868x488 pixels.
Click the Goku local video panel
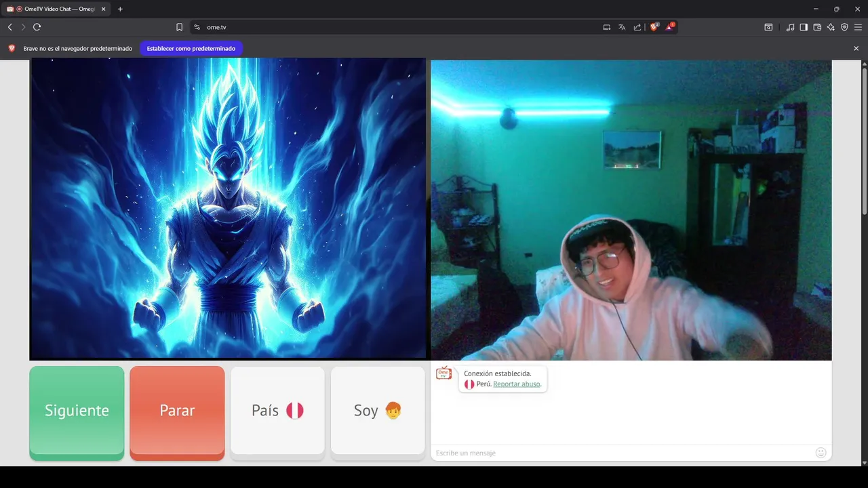click(x=228, y=209)
